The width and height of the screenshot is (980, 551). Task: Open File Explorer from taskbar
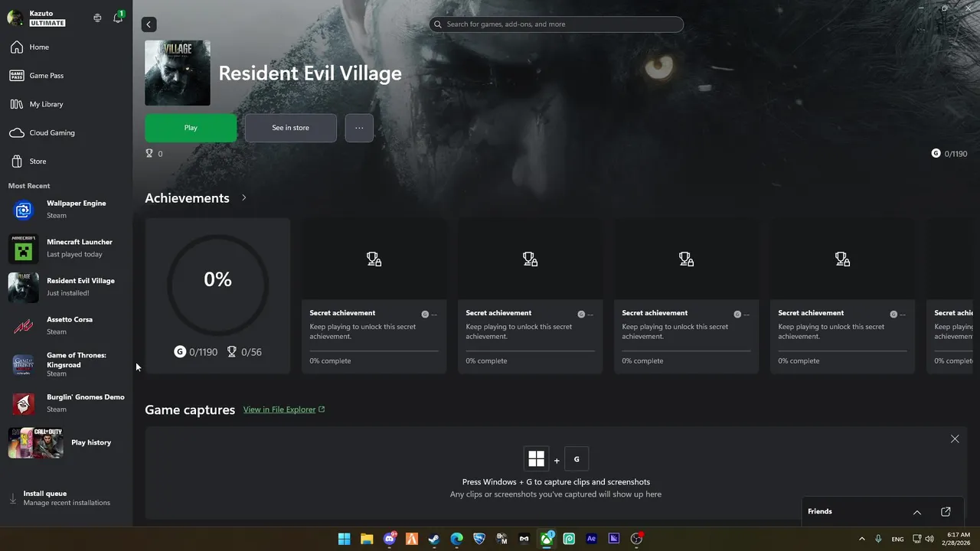click(x=367, y=539)
